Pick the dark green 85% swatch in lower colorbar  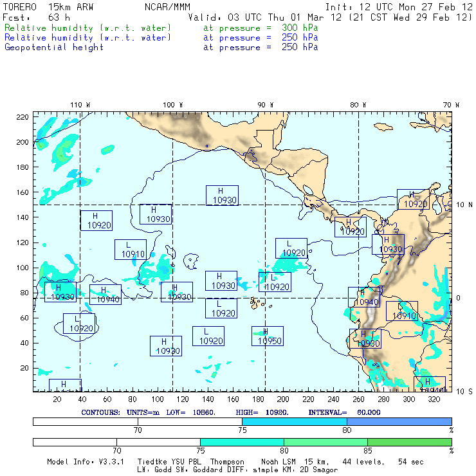409,443
